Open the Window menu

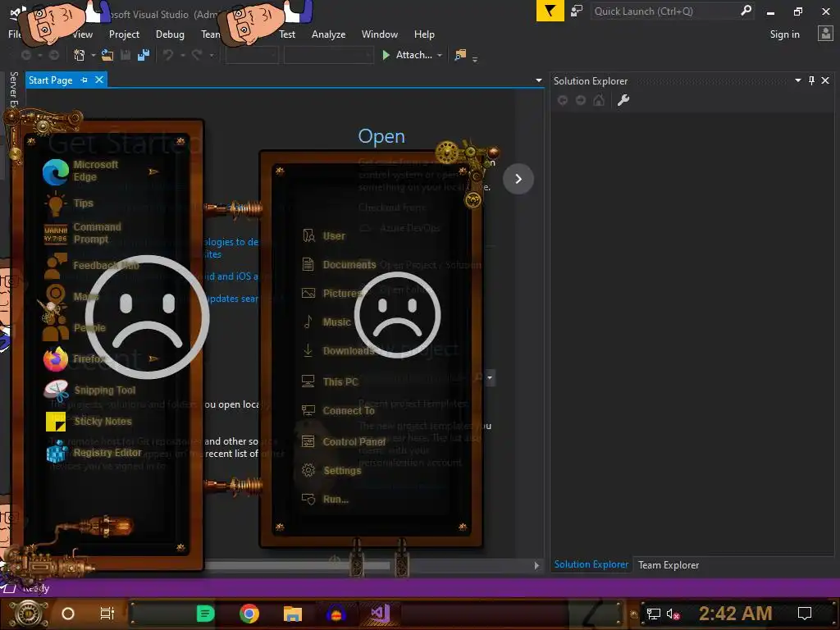click(379, 34)
